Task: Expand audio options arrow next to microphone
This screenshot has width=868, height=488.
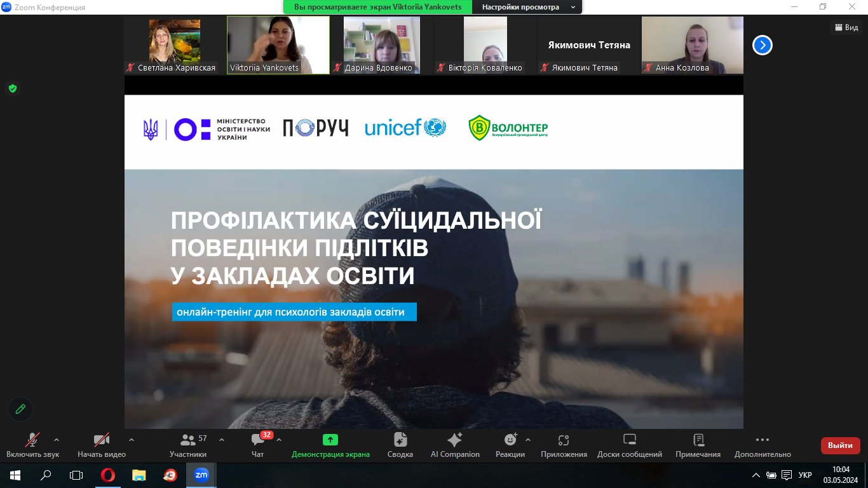Action: click(x=57, y=439)
